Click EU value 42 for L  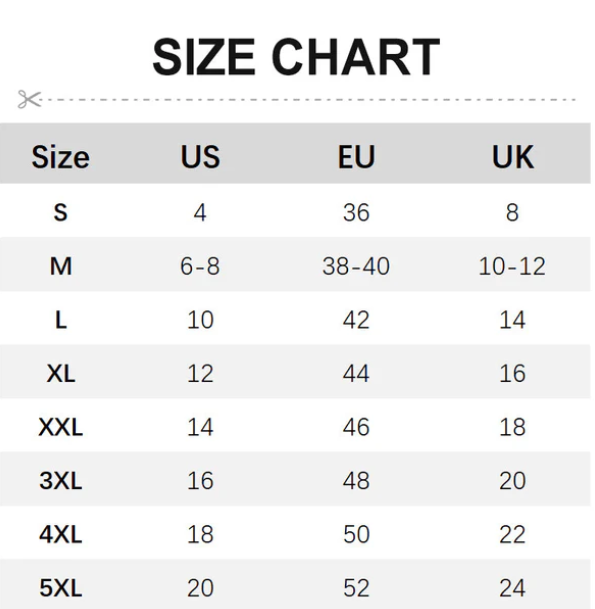coord(356,320)
